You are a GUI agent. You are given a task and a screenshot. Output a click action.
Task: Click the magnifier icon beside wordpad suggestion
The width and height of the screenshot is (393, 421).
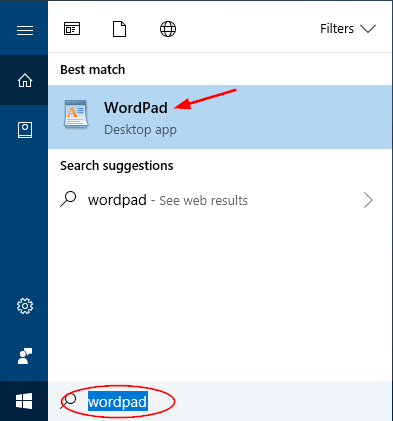[x=68, y=199]
